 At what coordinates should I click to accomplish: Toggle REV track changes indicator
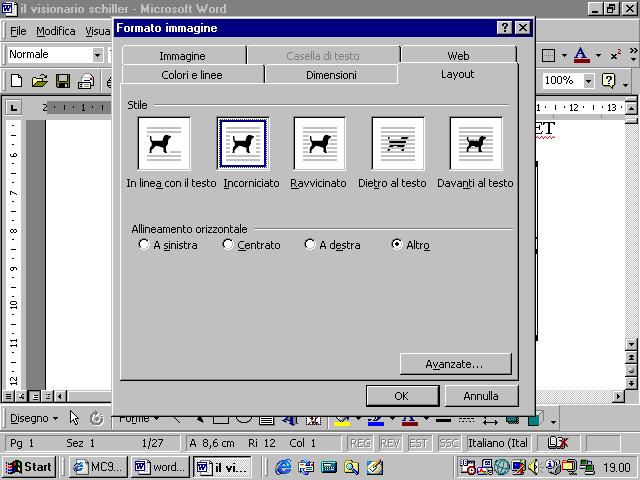point(390,443)
